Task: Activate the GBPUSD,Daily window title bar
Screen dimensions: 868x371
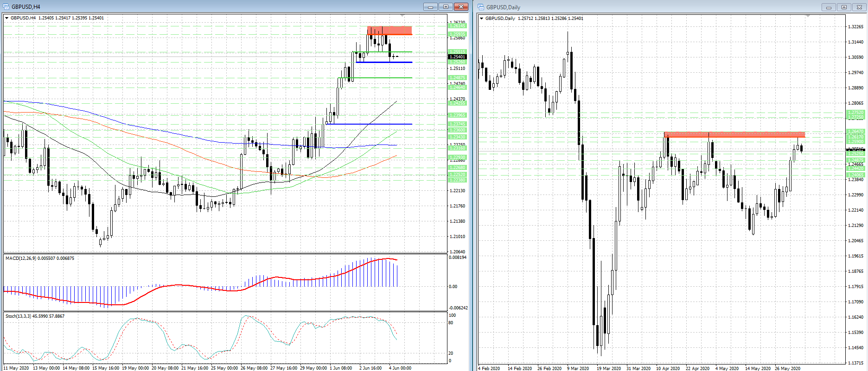Action: coord(649,7)
